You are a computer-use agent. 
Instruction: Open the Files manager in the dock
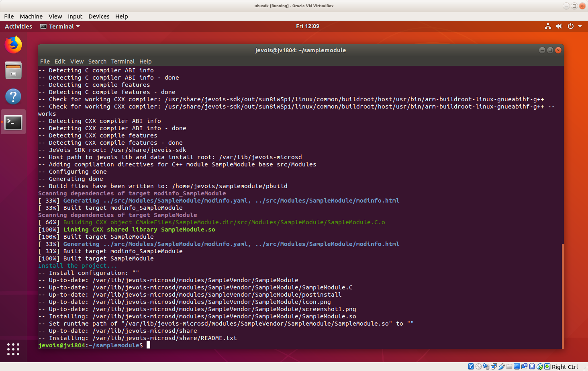click(13, 70)
